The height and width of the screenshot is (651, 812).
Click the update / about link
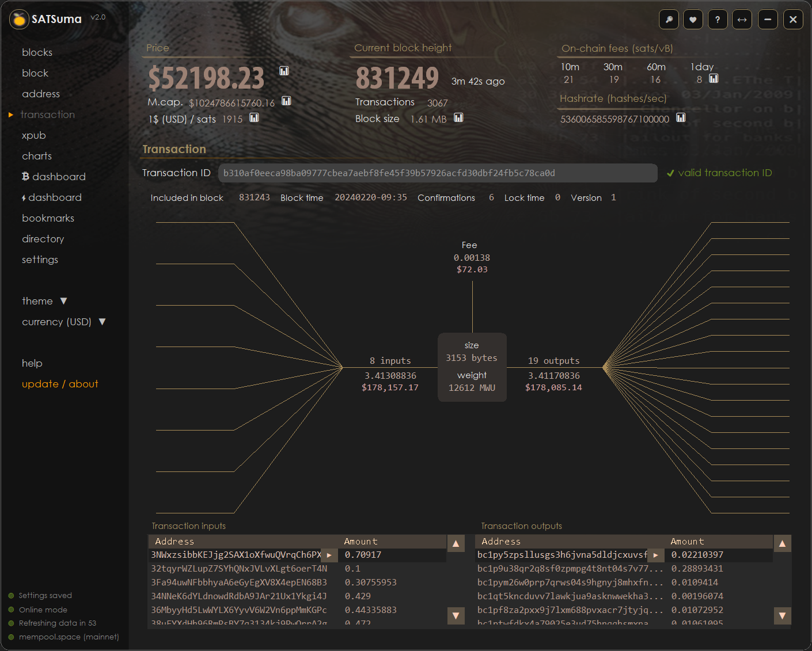point(60,384)
